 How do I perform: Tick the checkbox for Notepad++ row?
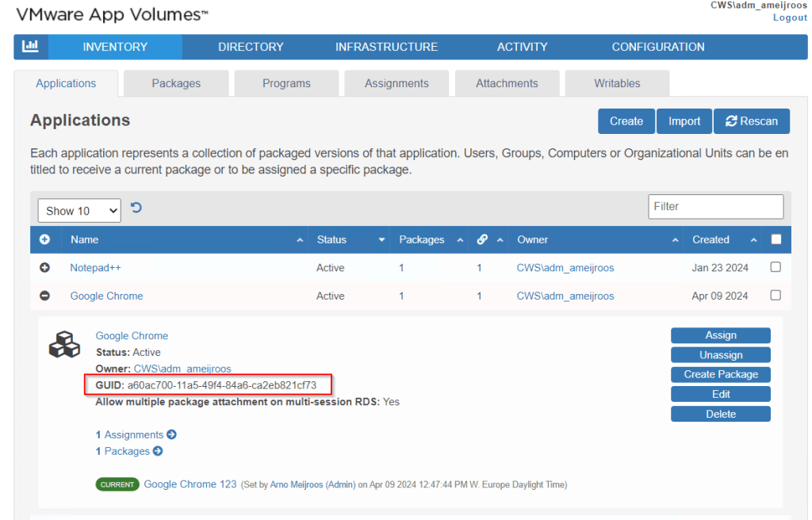pyautogui.click(x=776, y=267)
